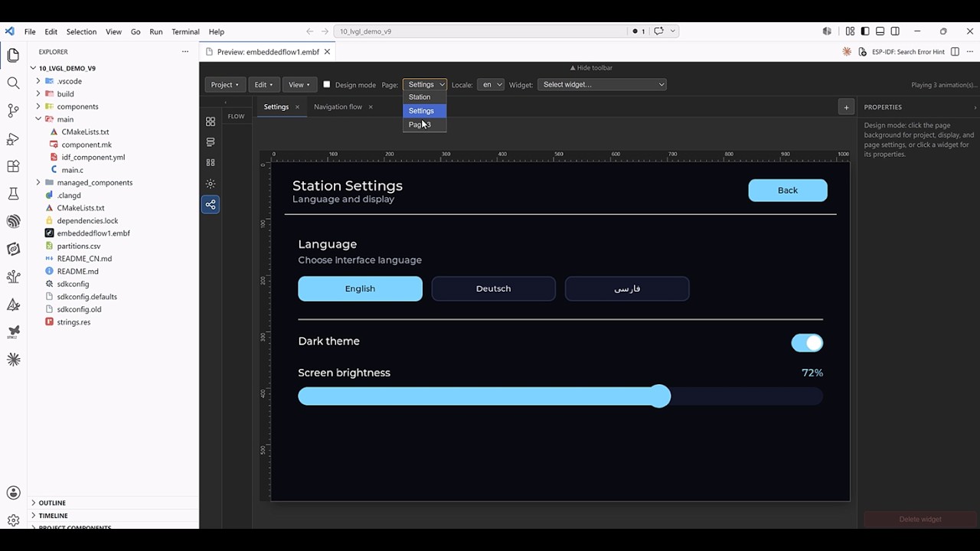Viewport: 980px width, 551px height.
Task: Open the Edit dropdown button in preview toolbar
Action: [263, 84]
